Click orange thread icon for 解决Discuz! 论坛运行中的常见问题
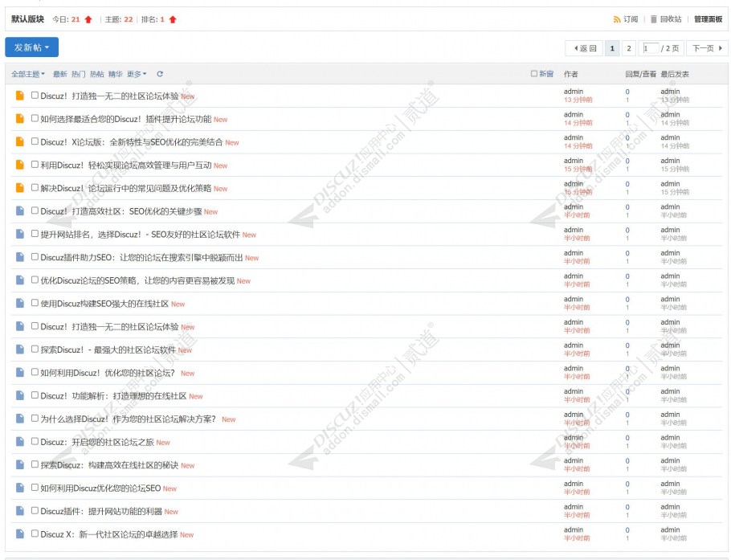 [x=19, y=188]
